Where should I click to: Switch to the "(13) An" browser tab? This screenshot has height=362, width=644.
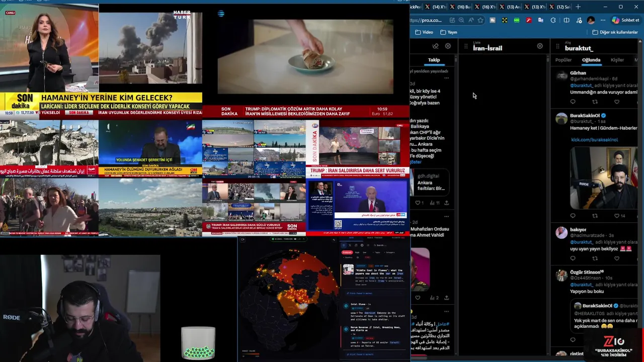click(x=510, y=7)
